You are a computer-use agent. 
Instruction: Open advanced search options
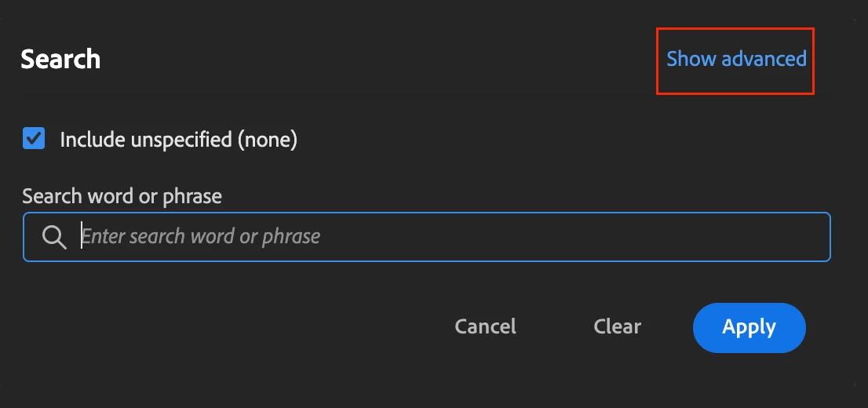pos(736,59)
